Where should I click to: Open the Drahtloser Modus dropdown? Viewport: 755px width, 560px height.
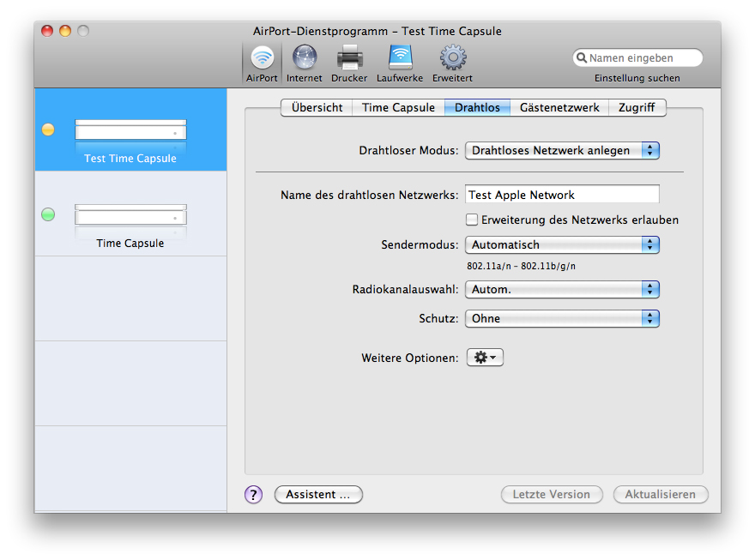tap(562, 150)
